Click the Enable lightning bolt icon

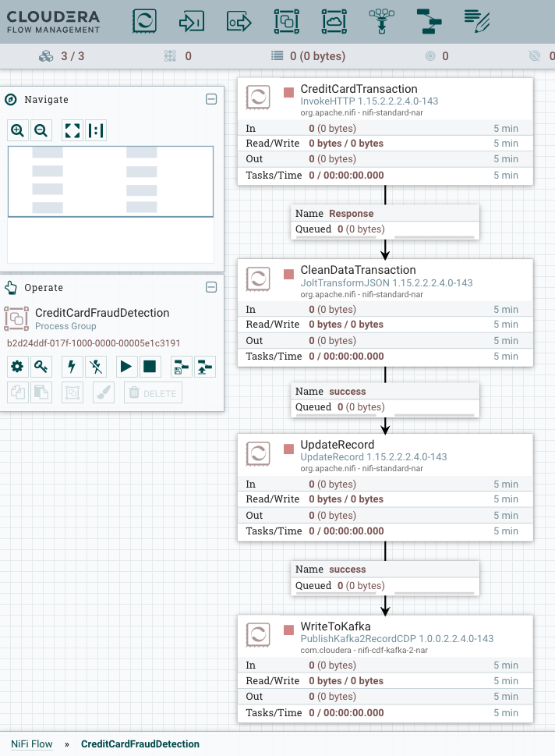72,367
